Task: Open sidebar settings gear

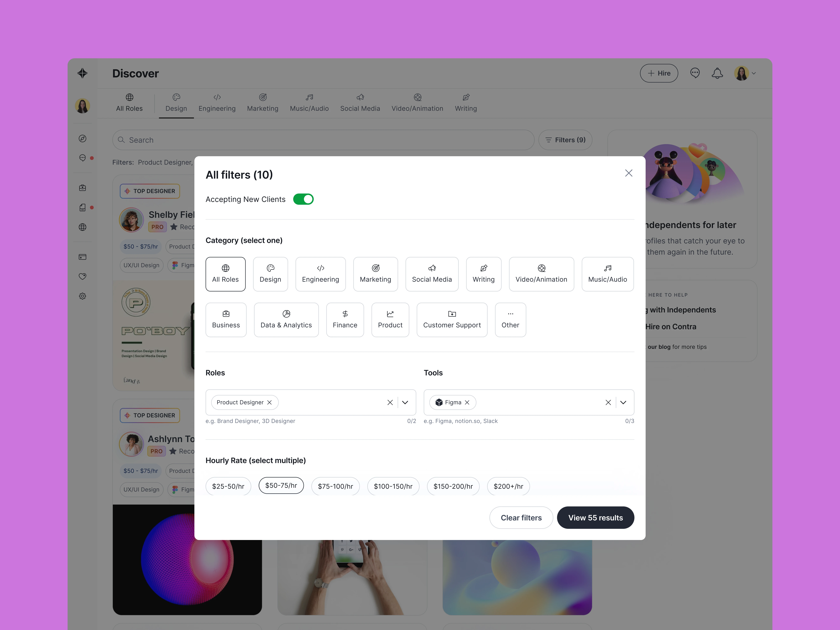Action: (x=82, y=296)
